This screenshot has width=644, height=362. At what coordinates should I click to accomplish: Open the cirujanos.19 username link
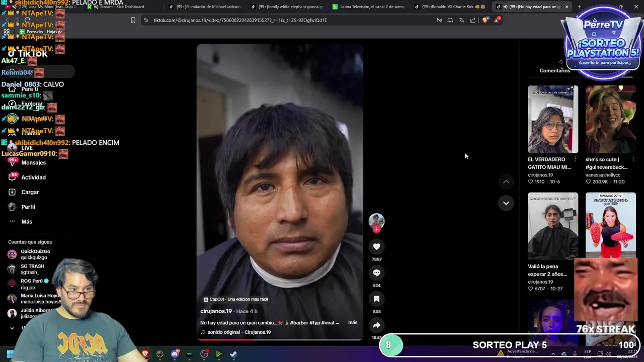[216, 311]
